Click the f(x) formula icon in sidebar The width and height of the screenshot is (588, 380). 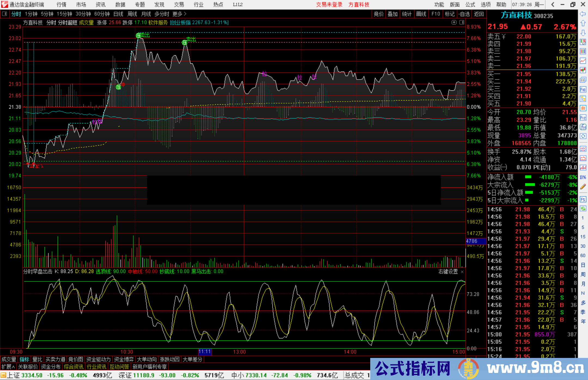pos(583,127)
